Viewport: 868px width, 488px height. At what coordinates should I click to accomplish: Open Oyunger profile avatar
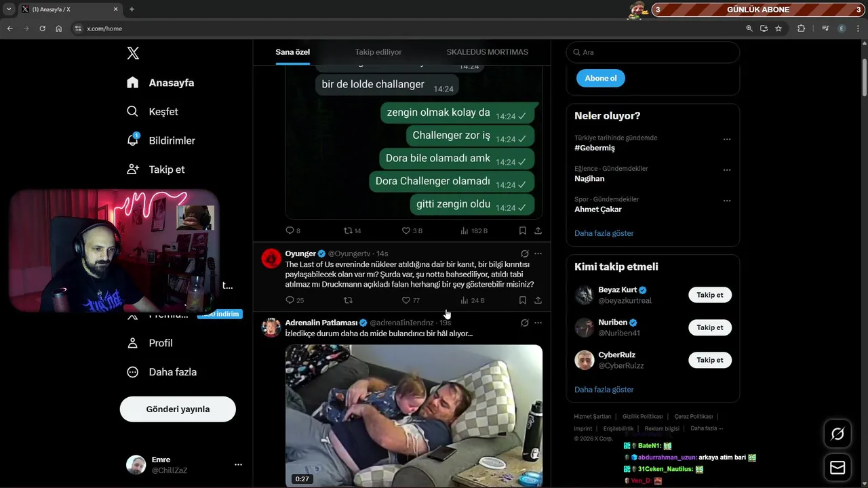point(271,258)
